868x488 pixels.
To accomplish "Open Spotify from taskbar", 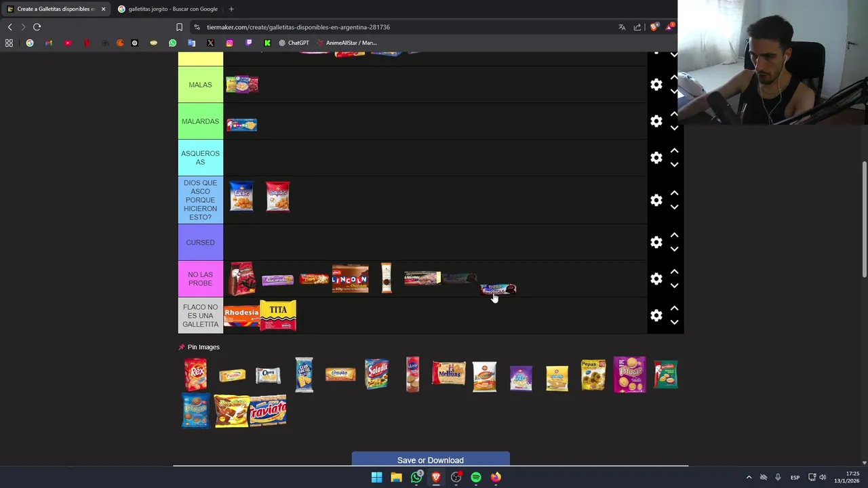I will pyautogui.click(x=476, y=477).
